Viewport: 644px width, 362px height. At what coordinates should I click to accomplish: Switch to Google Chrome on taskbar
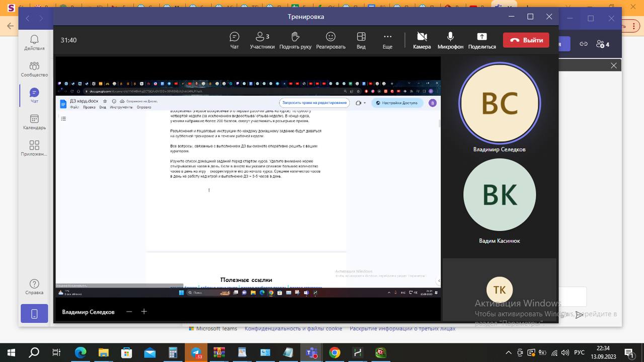tap(335, 352)
